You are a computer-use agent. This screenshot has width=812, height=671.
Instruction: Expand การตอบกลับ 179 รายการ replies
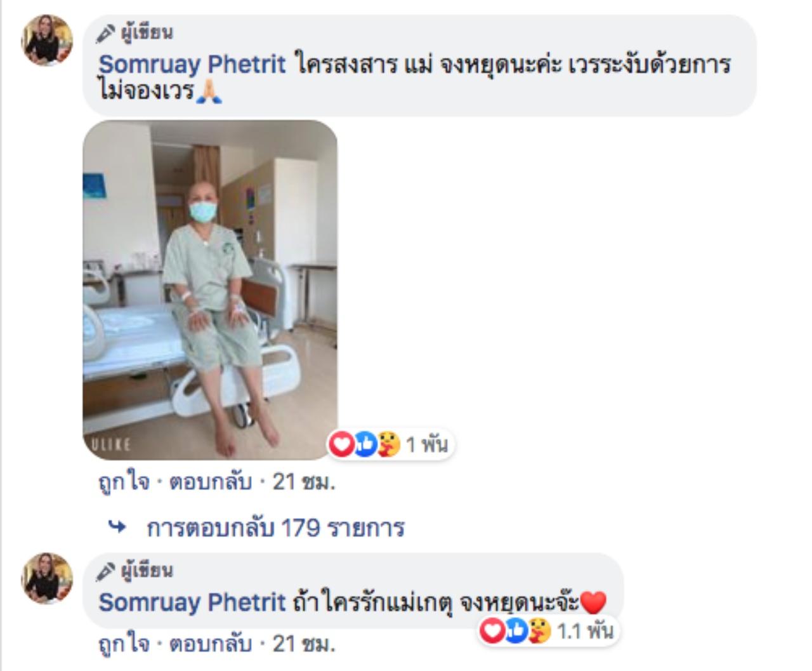(x=275, y=528)
